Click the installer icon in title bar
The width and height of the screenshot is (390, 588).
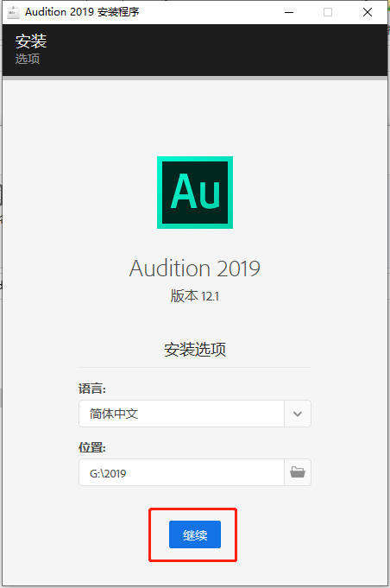[x=14, y=12]
